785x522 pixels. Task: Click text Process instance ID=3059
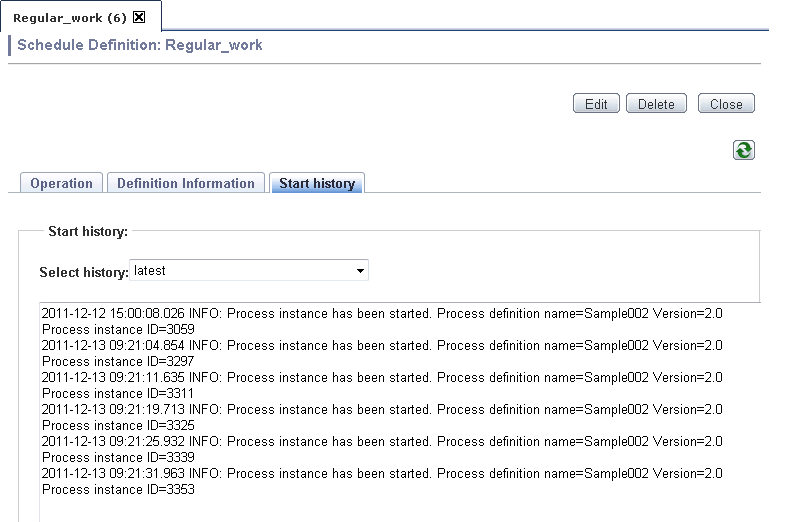point(118,329)
